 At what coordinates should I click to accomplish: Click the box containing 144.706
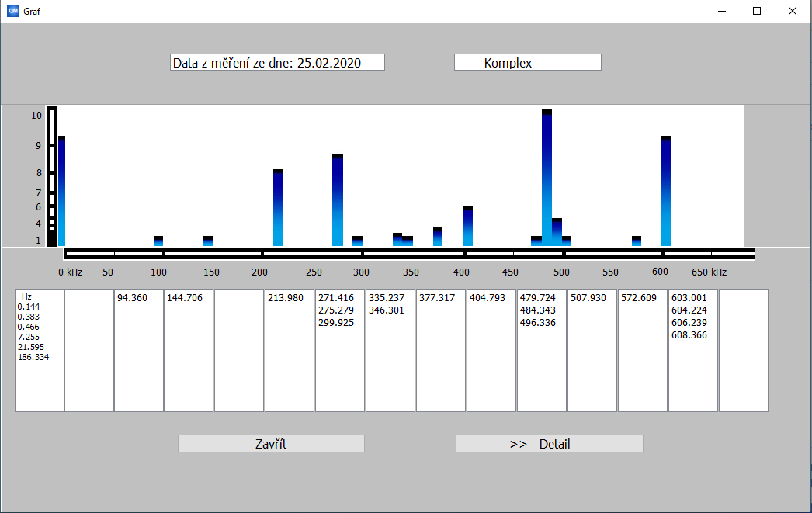tap(189, 350)
